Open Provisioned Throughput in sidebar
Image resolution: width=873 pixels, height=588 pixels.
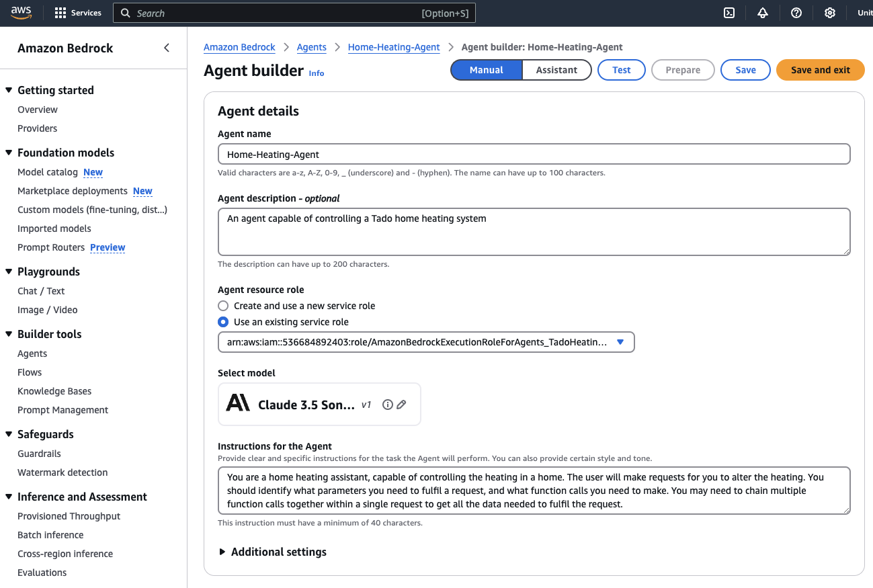click(x=69, y=516)
